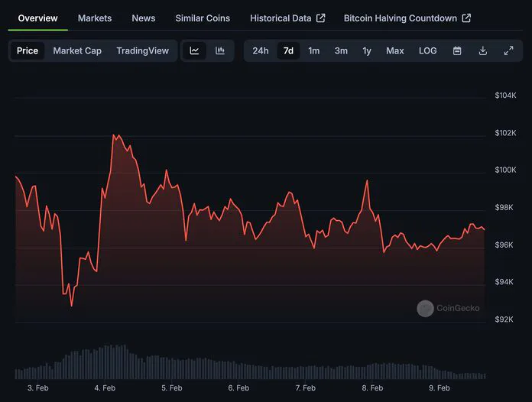Select the Price chart mode
Screen dimensions: 532x402
(x=28, y=51)
